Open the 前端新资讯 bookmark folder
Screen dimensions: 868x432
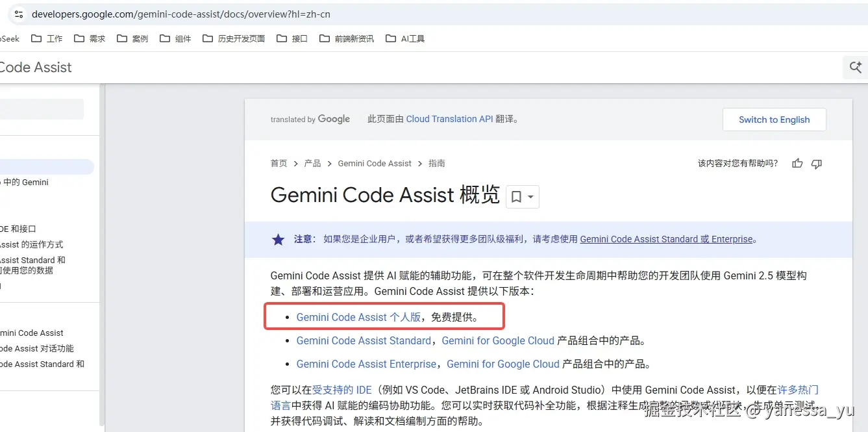[x=347, y=38]
